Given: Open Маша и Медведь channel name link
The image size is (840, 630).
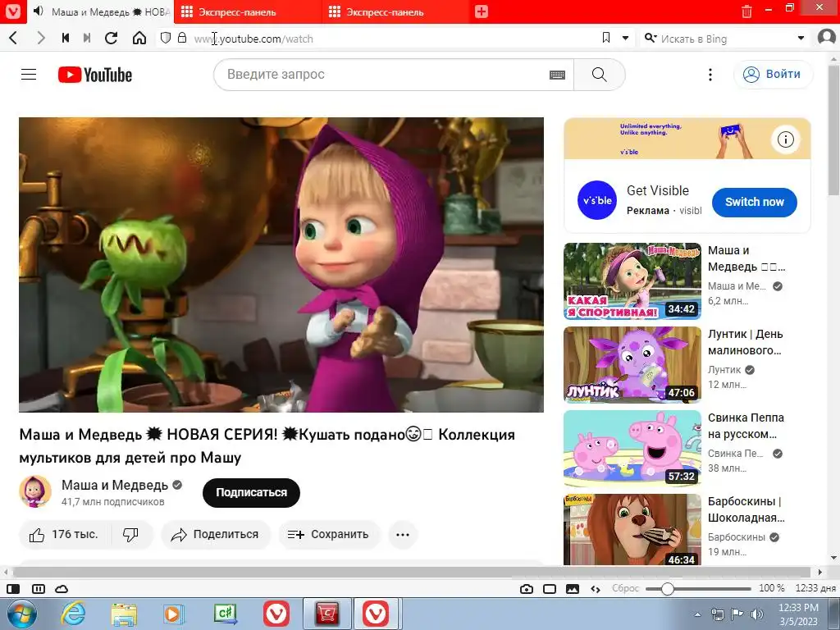Looking at the screenshot, I should tap(115, 485).
